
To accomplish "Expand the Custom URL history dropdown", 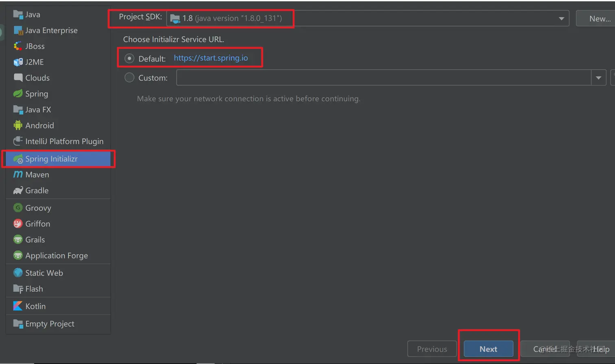I will point(599,78).
